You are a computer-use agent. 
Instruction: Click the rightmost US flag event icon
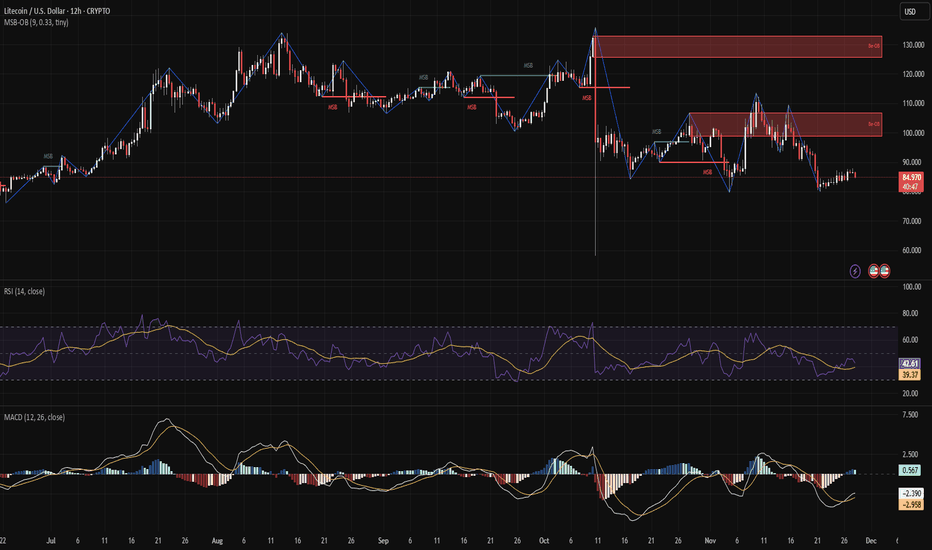(x=885, y=271)
